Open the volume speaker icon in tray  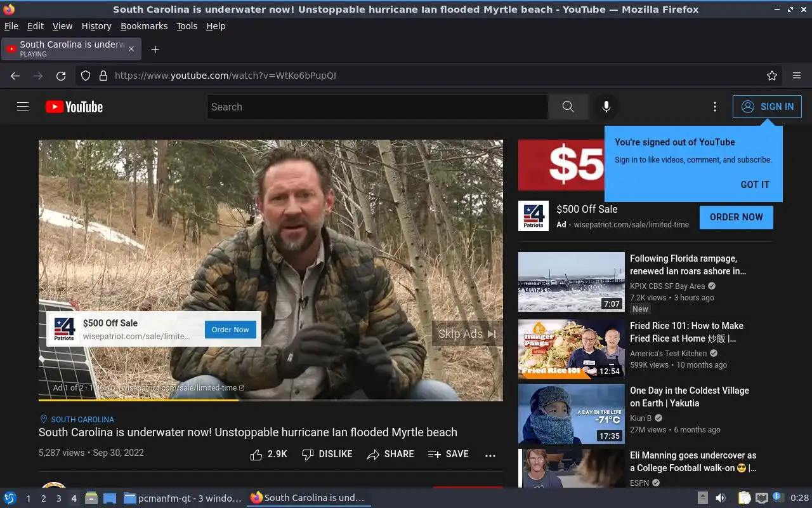(721, 498)
